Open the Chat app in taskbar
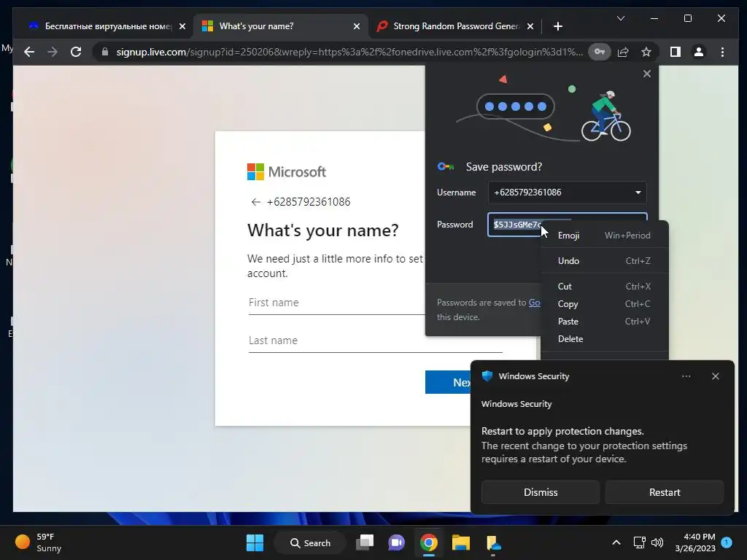This screenshot has width=747, height=560. [396, 542]
